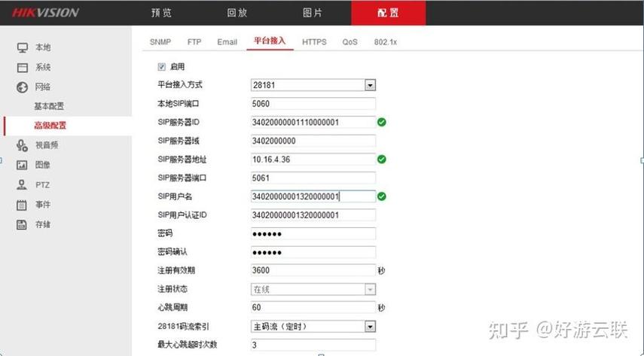The height and width of the screenshot is (356, 644).
Task: Click the SIP服务器地址 field with 10.16.4.36
Action: click(313, 160)
